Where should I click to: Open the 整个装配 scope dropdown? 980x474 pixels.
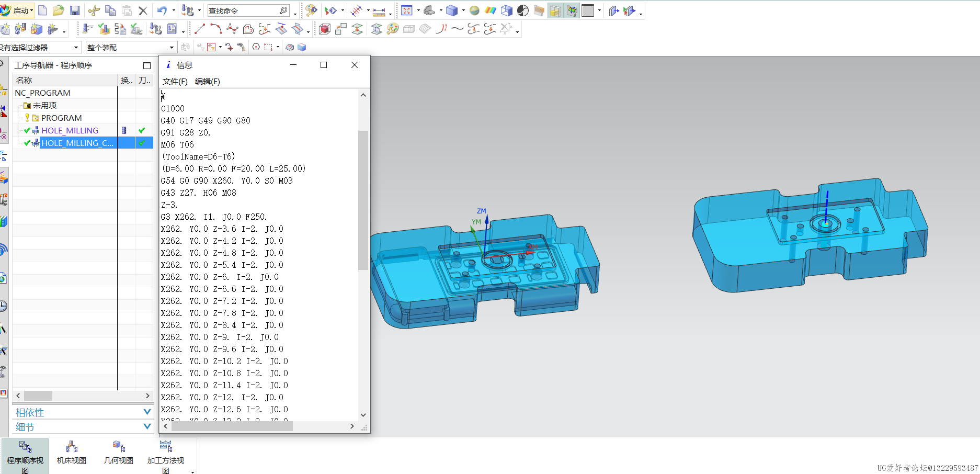pyautogui.click(x=131, y=47)
